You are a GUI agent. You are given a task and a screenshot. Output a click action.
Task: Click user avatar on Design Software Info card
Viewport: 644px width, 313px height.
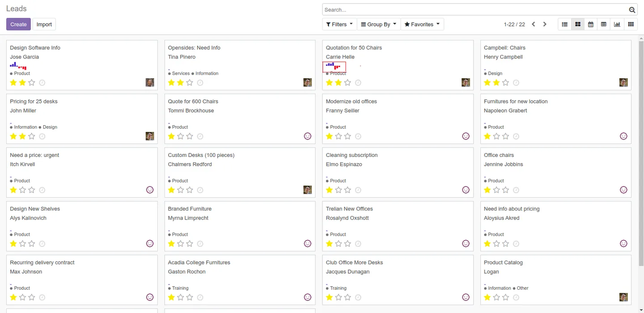coord(150,82)
